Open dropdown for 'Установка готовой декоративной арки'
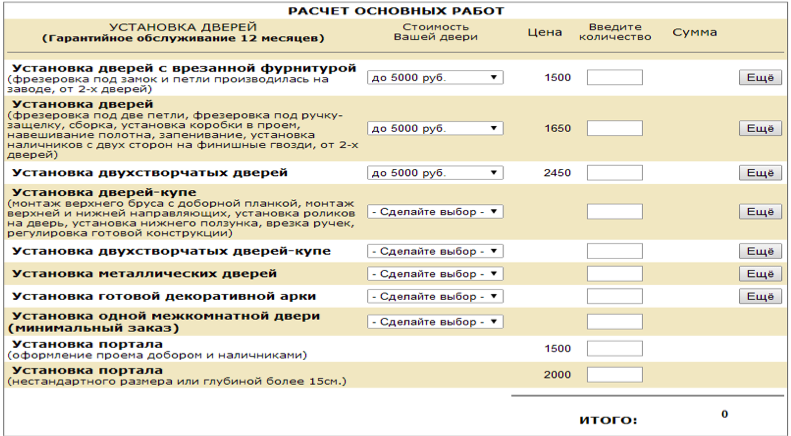791x436 pixels. tap(435, 297)
